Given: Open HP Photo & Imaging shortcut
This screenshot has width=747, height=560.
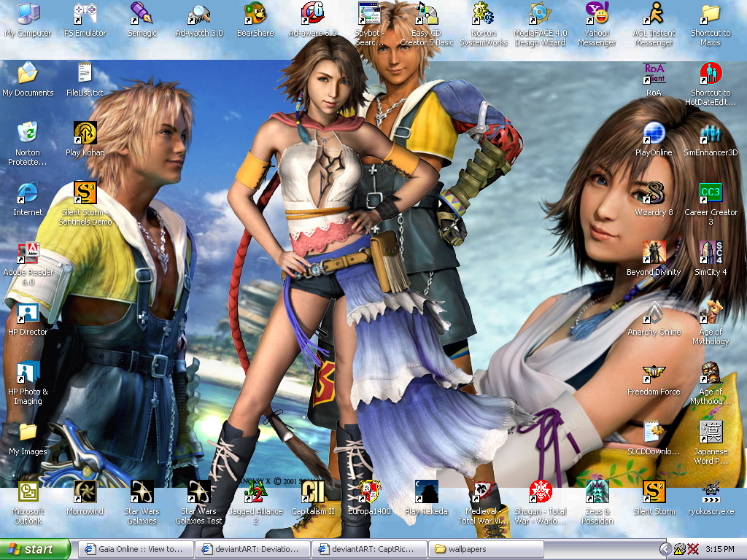Looking at the screenshot, I should click(28, 384).
